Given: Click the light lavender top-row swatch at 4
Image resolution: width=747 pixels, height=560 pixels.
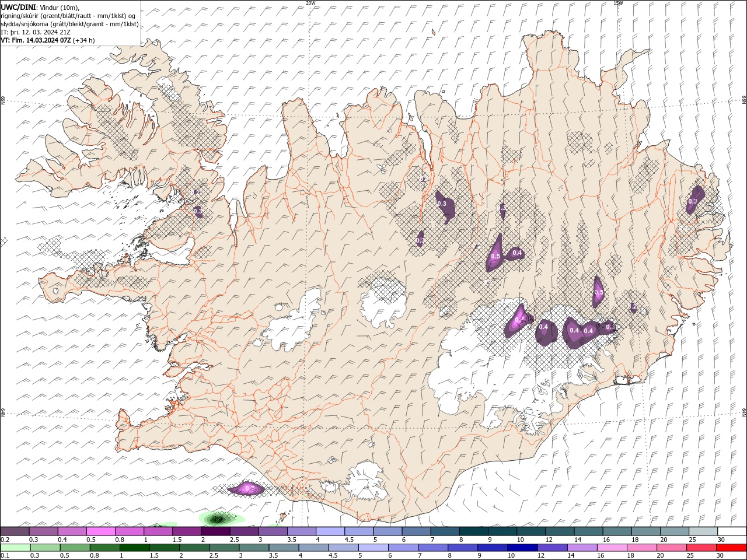Looking at the screenshot, I should pyautogui.click(x=330, y=531).
